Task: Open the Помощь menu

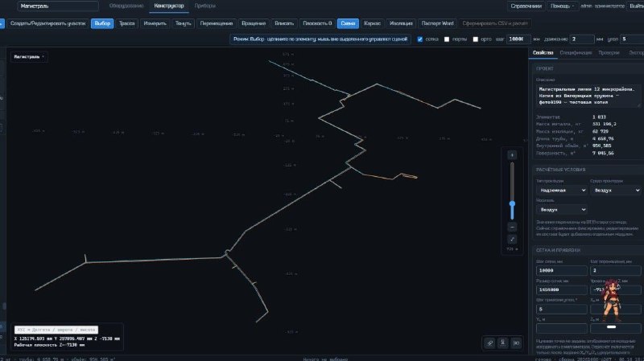Action: coord(562,6)
